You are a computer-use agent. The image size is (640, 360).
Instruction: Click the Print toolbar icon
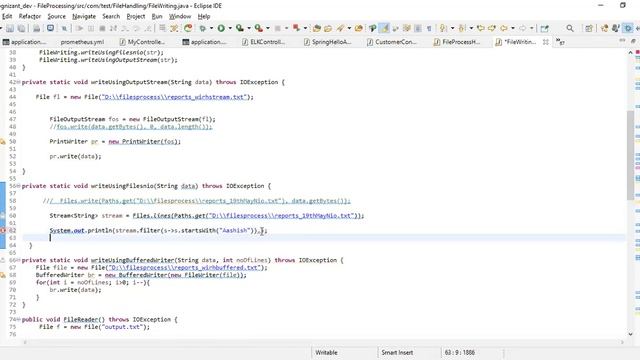[x=36, y=28]
